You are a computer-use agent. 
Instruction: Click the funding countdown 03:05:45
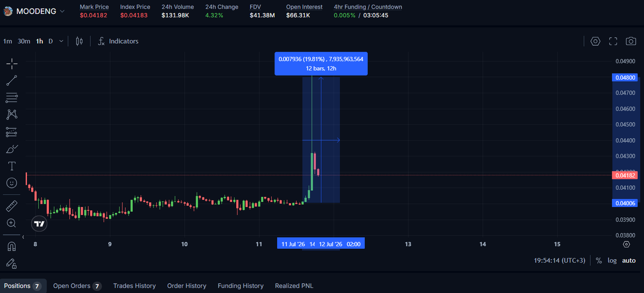tap(376, 15)
